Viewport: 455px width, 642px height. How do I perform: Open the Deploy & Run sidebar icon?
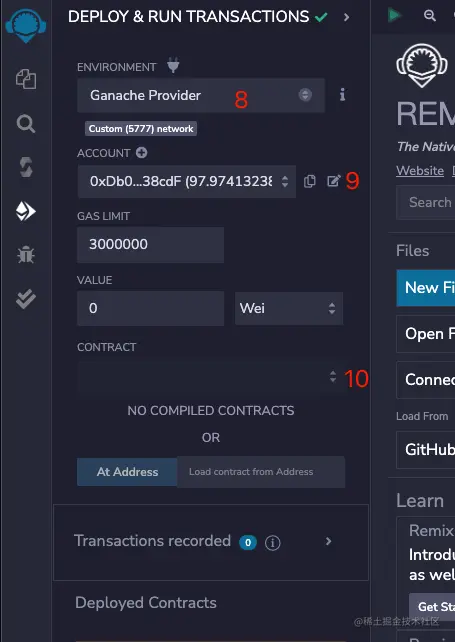(x=26, y=211)
